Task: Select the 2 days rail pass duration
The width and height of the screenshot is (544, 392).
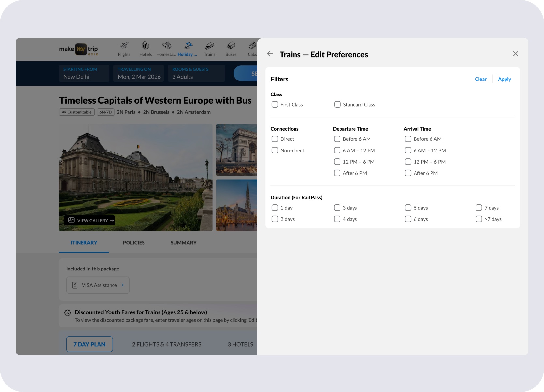Action: click(275, 219)
